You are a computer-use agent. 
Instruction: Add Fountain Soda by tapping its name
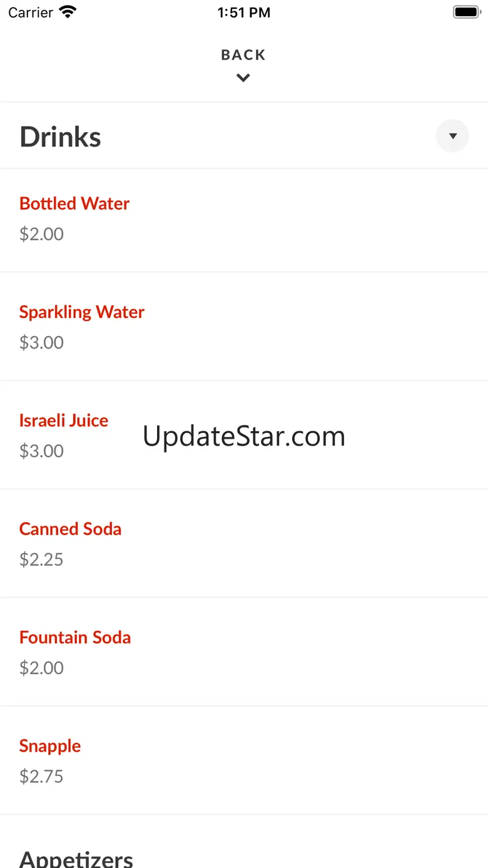[75, 637]
